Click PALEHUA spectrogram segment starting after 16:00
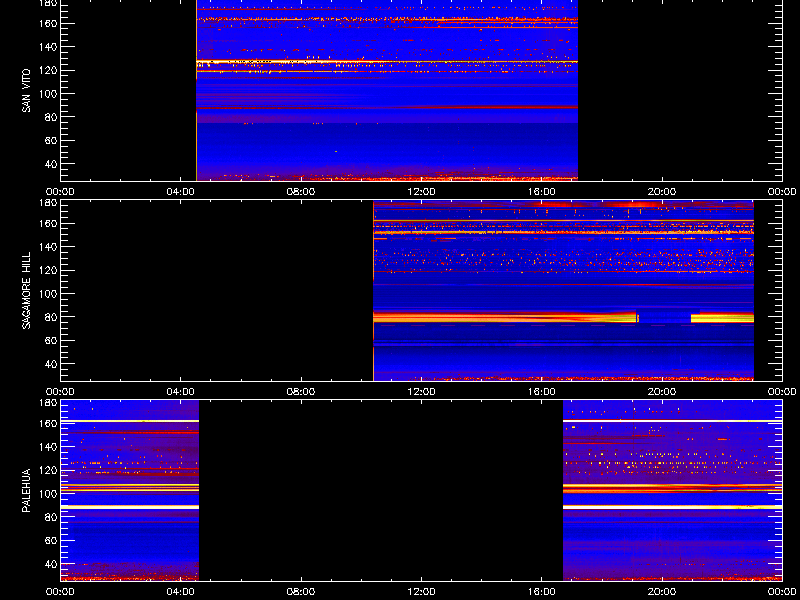This screenshot has width=800, height=600. [x=672, y=491]
